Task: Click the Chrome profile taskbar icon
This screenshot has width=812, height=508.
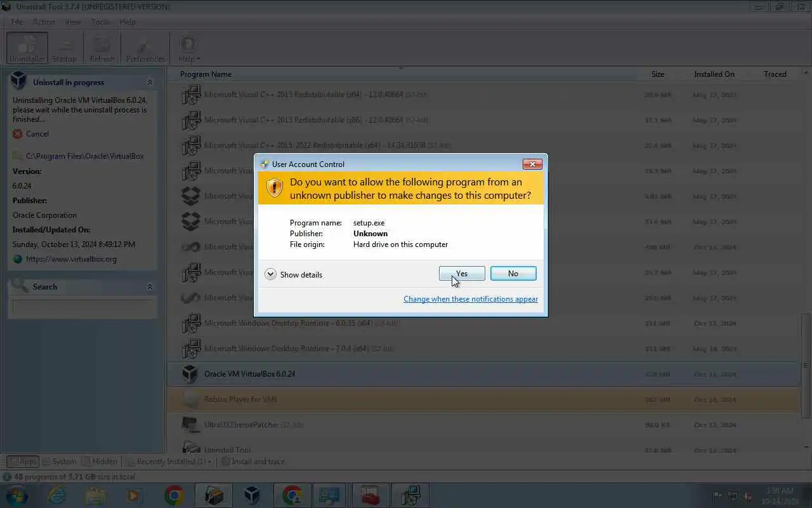Action: tap(291, 495)
